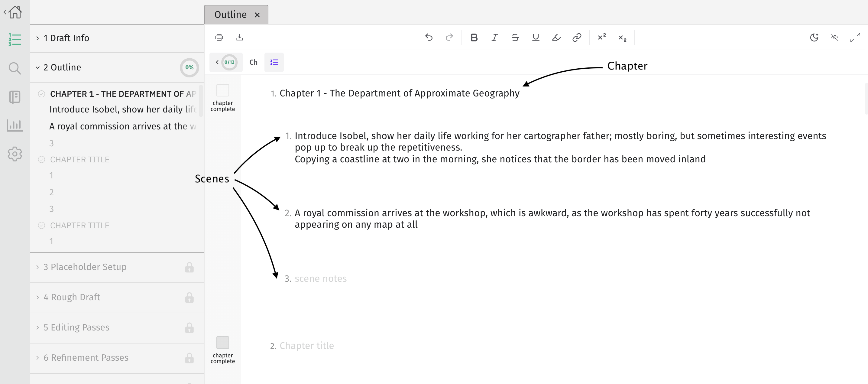868x384 pixels.
Task: Select Introduce Isobel scene in sidebar
Action: coord(123,109)
